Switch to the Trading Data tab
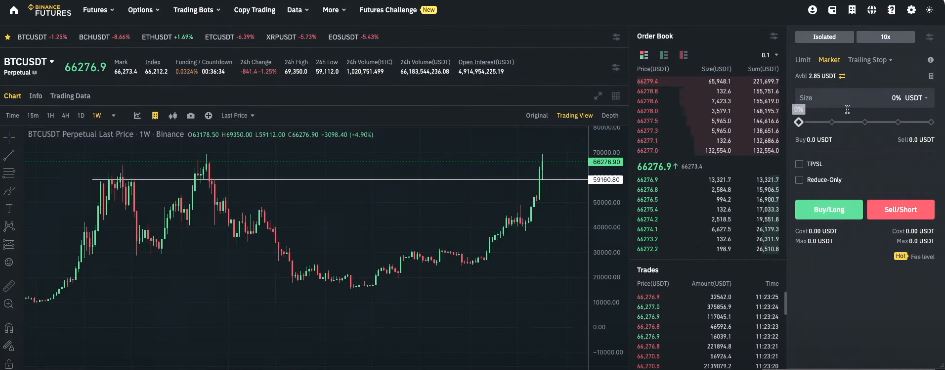945x370 pixels. [x=70, y=96]
